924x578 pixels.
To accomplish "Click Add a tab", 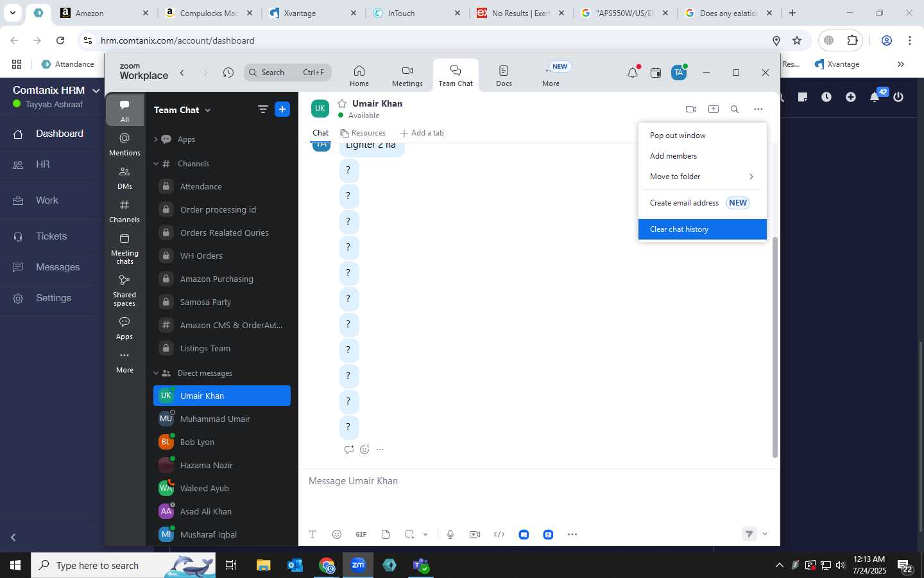I will coord(422,133).
